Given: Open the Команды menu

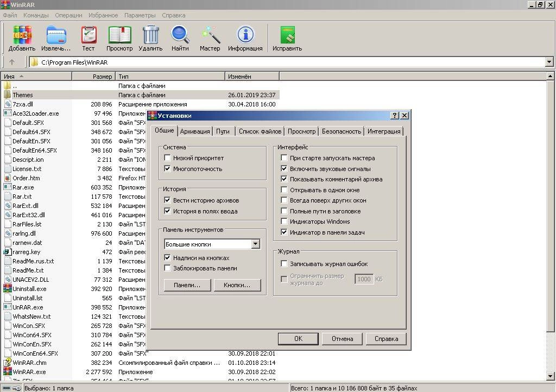Looking at the screenshot, I should click(36, 15).
